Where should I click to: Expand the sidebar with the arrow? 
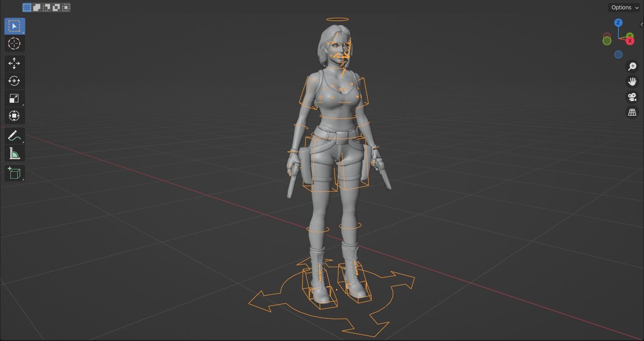point(642,24)
